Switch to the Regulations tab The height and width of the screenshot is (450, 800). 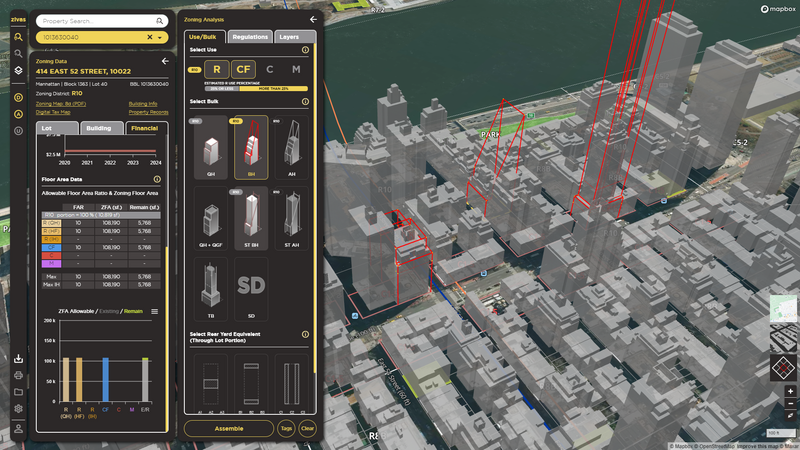point(249,37)
